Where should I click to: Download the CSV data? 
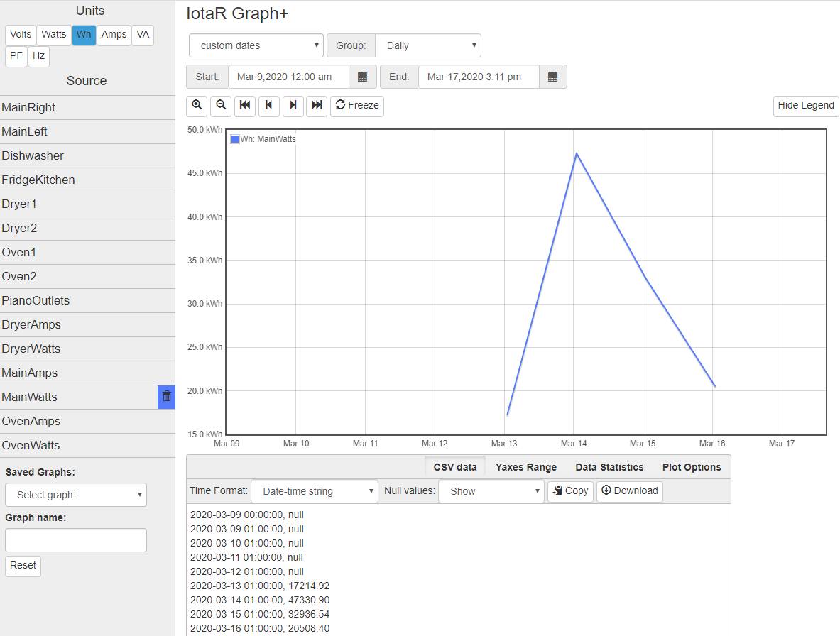pos(629,491)
